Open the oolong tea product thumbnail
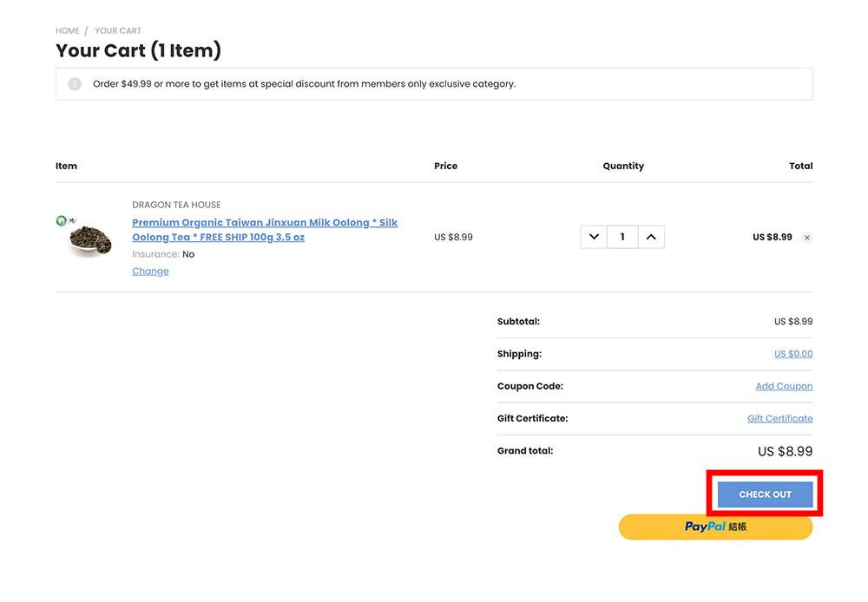 click(90, 239)
